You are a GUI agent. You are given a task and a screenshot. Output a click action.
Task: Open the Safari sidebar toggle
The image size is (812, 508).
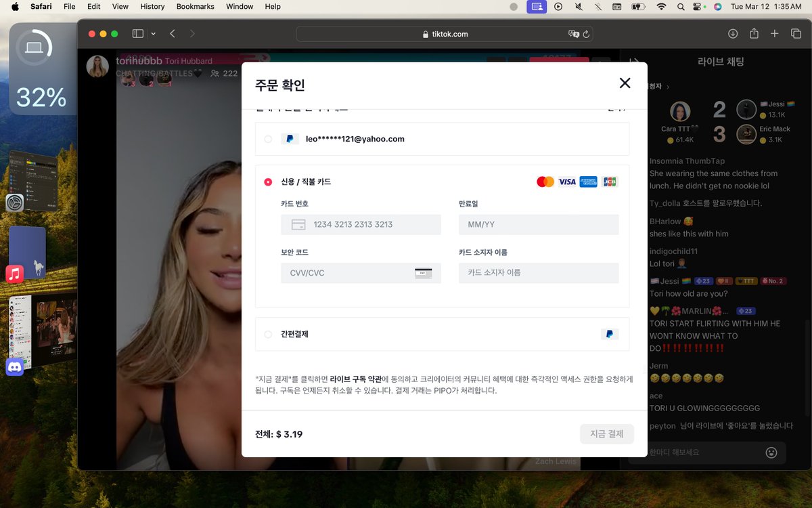(138, 34)
